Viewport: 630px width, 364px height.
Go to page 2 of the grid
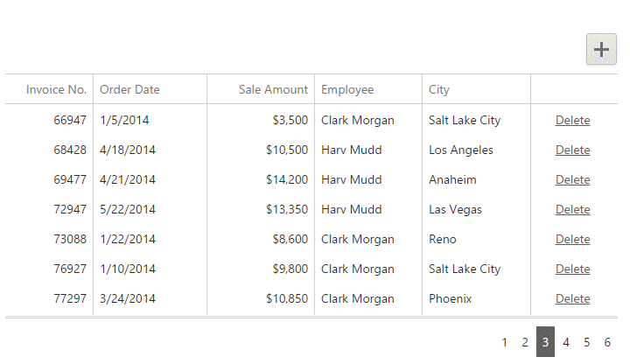525,342
